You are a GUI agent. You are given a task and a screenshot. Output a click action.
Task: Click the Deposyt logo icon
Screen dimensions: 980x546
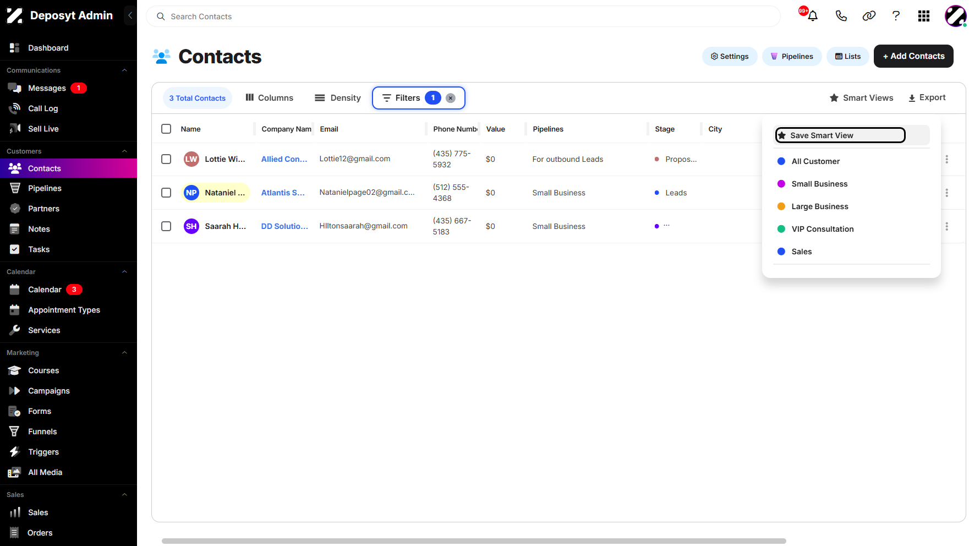15,15
